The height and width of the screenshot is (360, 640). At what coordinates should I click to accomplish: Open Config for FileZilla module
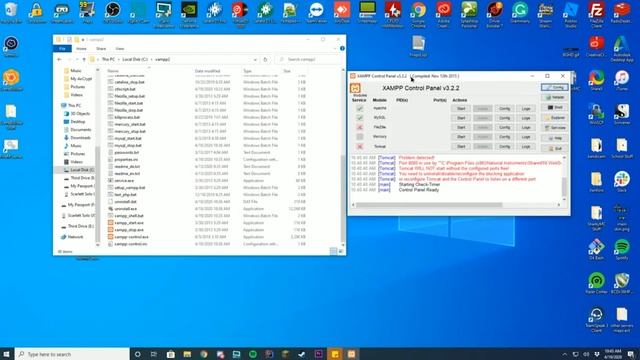[504, 127]
